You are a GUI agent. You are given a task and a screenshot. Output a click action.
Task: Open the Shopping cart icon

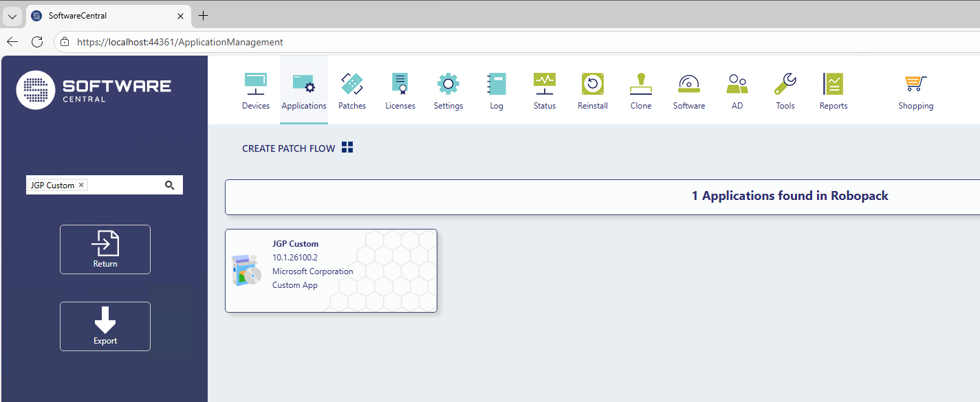(915, 85)
